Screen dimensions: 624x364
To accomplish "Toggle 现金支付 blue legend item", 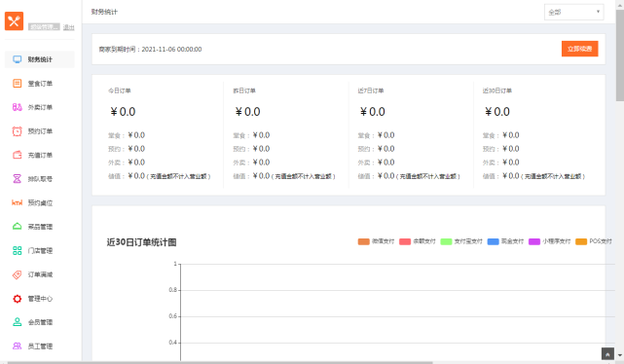I will pos(505,241).
